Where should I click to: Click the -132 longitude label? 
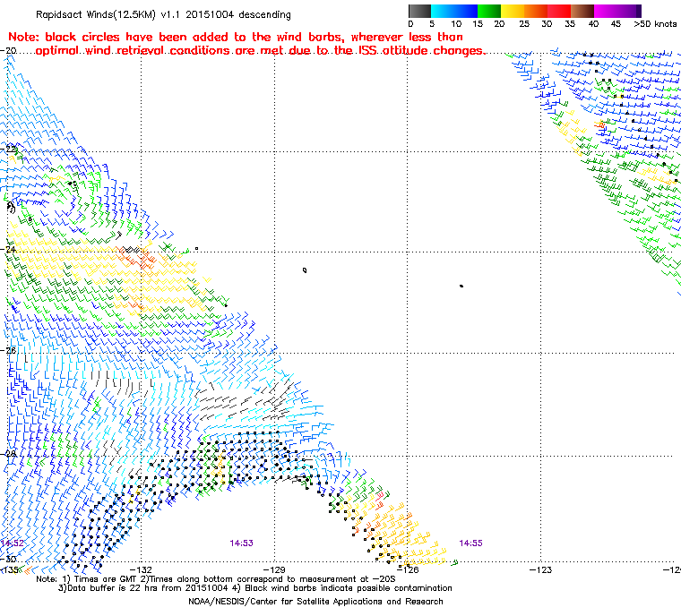pos(142,569)
